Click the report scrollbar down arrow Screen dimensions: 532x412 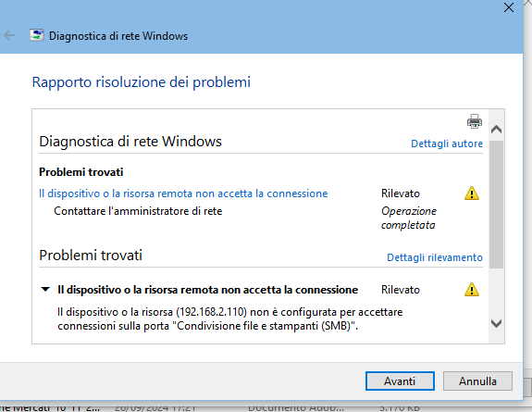pos(496,323)
